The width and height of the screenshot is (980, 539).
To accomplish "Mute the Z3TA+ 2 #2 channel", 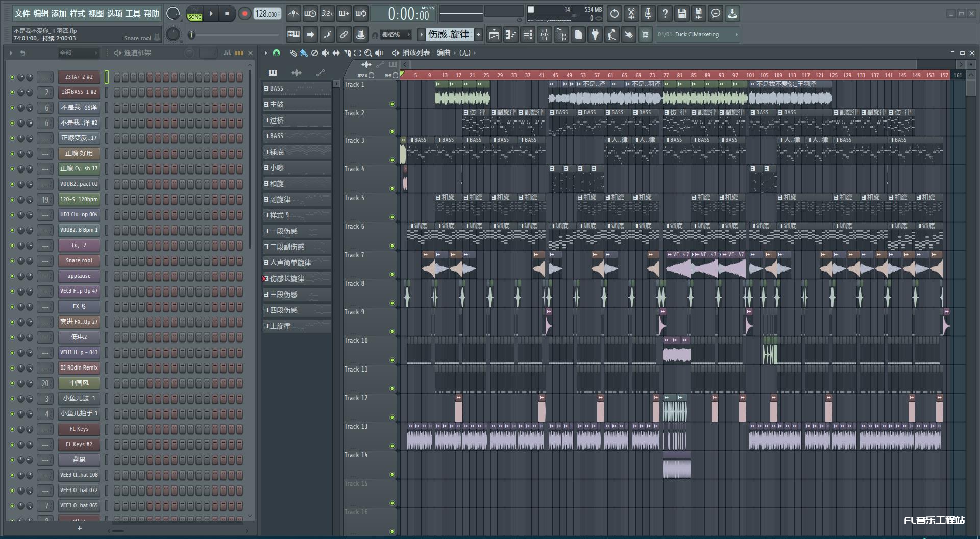I will [x=12, y=77].
